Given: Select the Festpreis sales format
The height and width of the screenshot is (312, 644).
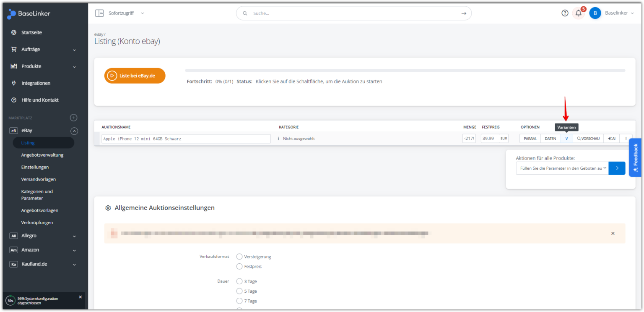Looking at the screenshot, I should 239,266.
